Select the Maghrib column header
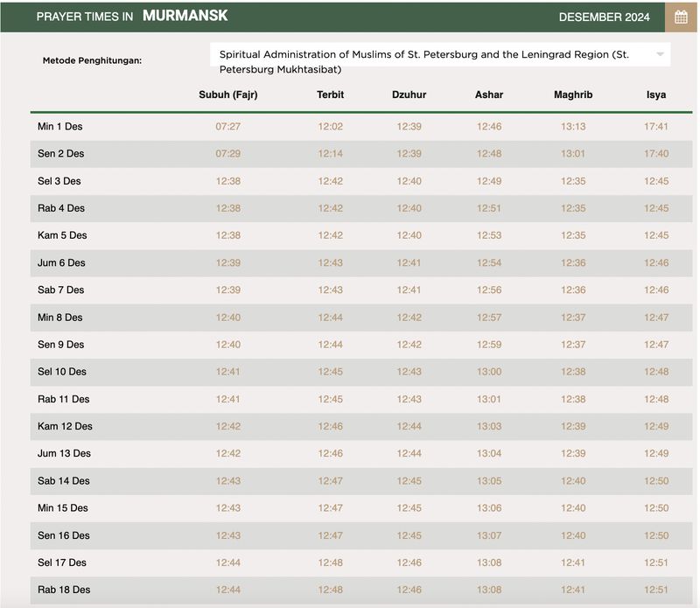Screen dimensions: 700x608 click(573, 94)
